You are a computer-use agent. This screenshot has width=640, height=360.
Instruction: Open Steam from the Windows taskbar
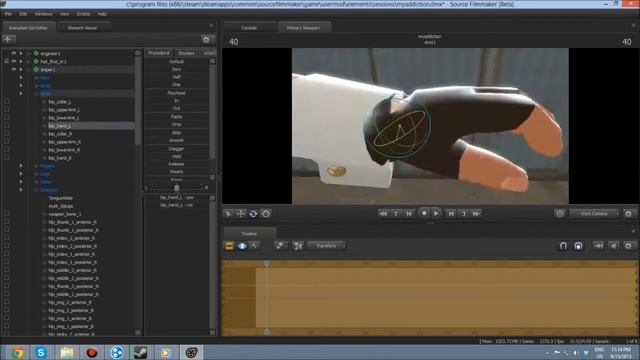pyautogui.click(x=140, y=352)
